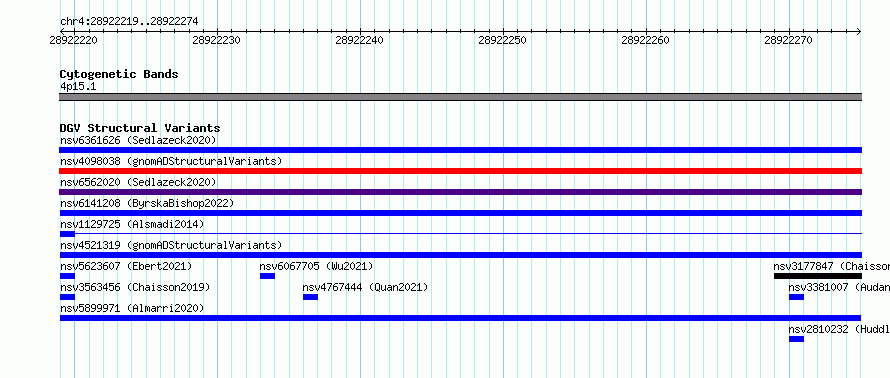This screenshot has width=890, height=378.
Task: Click the small blue block under nsv4767444
Action: pos(310,297)
